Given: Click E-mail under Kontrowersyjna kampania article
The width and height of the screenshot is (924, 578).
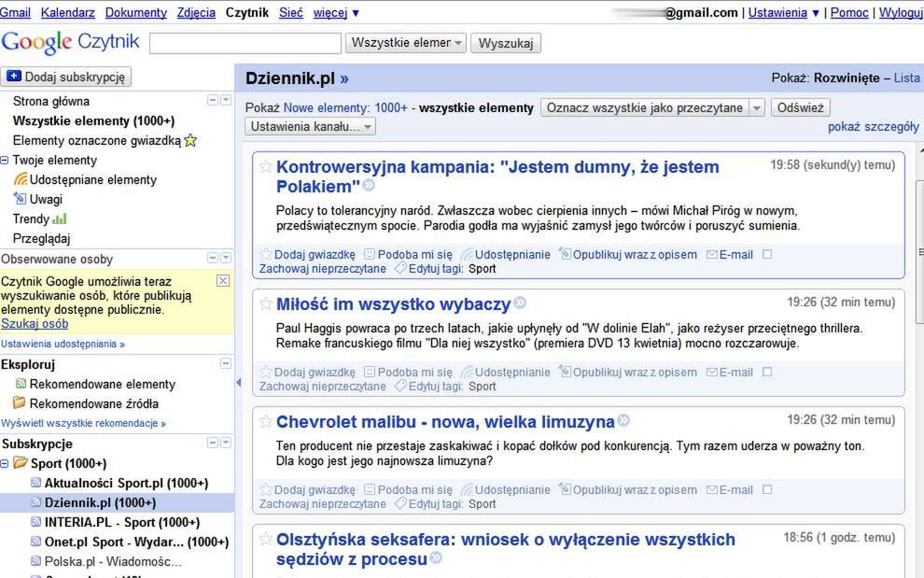Looking at the screenshot, I should (x=730, y=255).
